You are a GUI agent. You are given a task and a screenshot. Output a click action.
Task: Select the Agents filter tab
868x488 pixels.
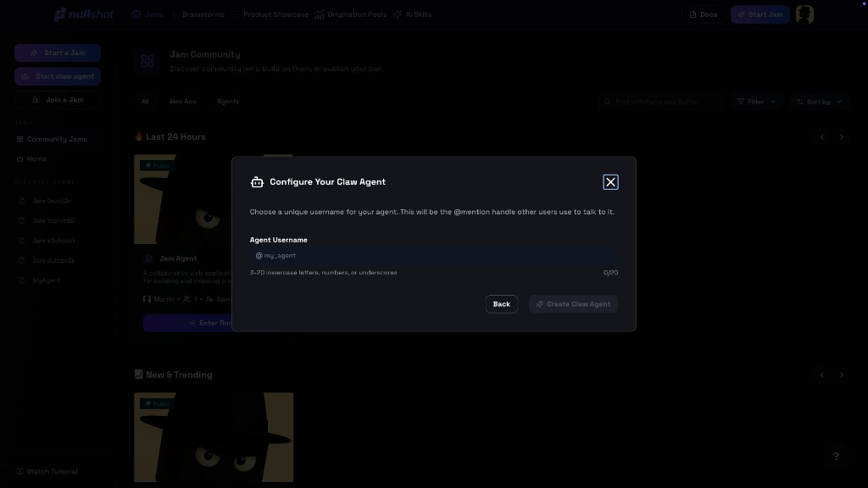(x=228, y=102)
